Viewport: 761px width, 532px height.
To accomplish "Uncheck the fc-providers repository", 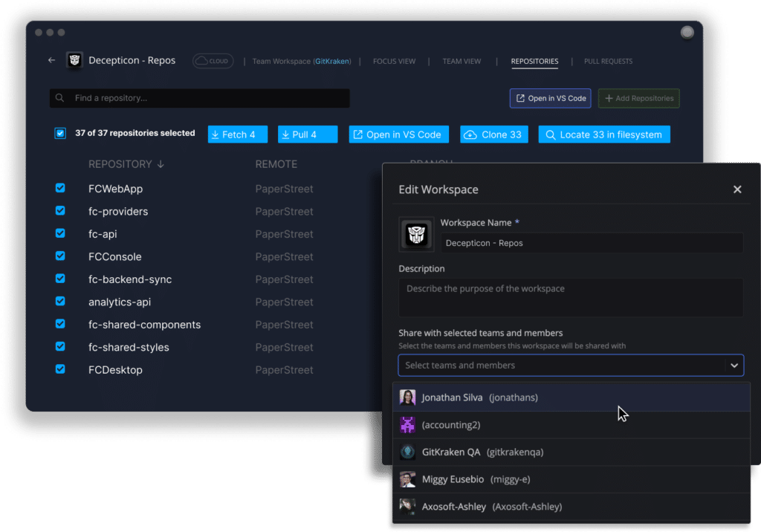I will 60,211.
